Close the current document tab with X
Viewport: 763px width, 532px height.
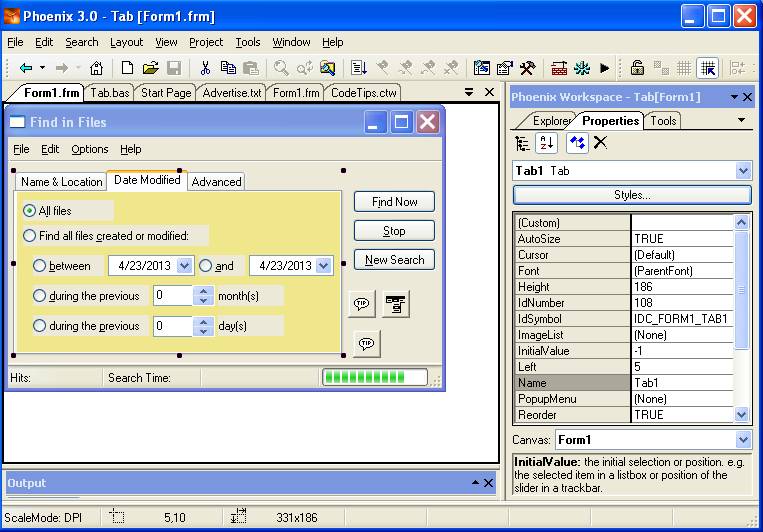click(490, 92)
